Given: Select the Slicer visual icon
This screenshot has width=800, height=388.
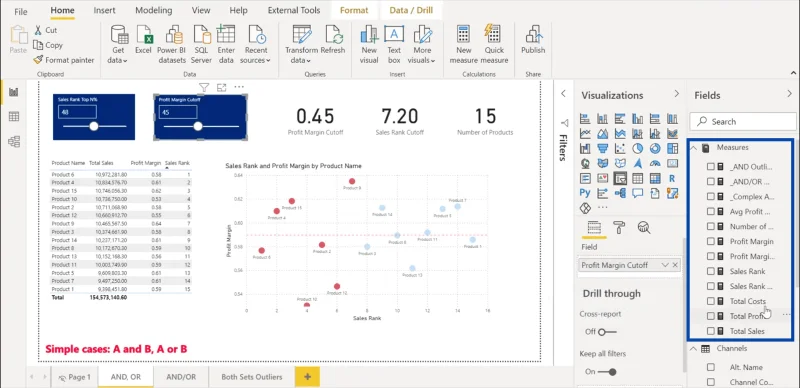Looking at the screenshot, I should 620,178.
